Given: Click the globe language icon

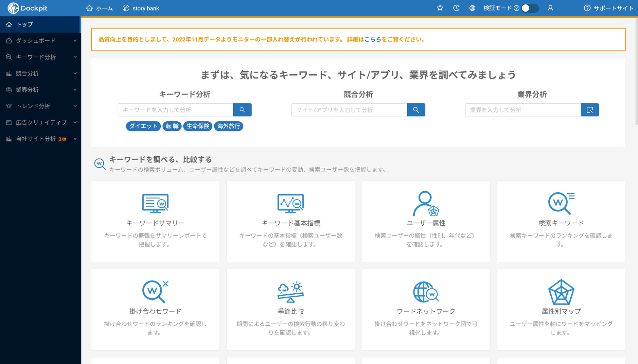Looking at the screenshot, I should [472, 8].
